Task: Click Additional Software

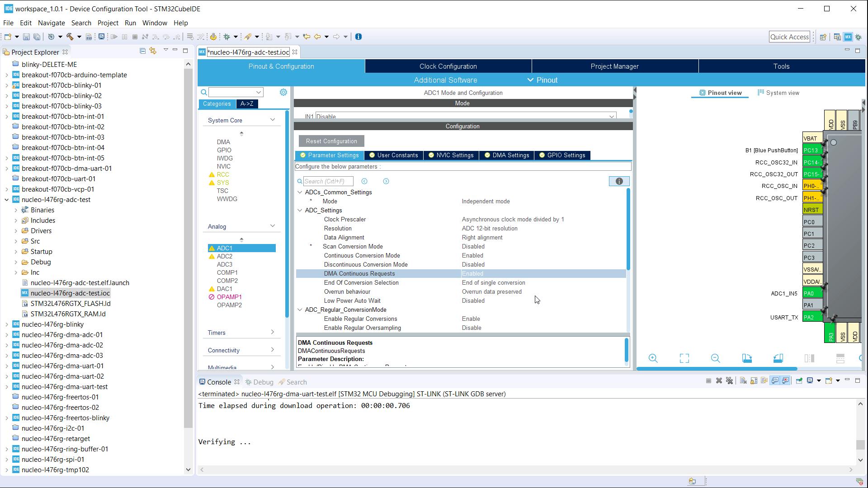Action: (445, 80)
